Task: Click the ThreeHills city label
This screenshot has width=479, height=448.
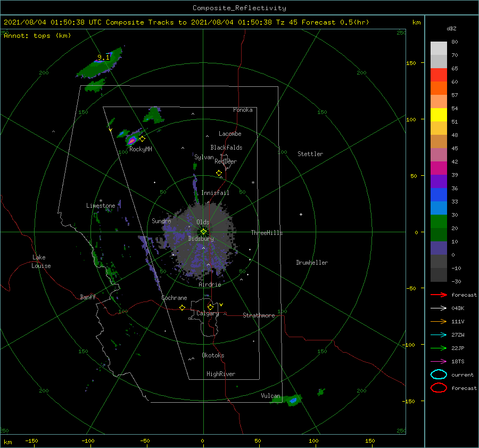Action: pos(267,233)
